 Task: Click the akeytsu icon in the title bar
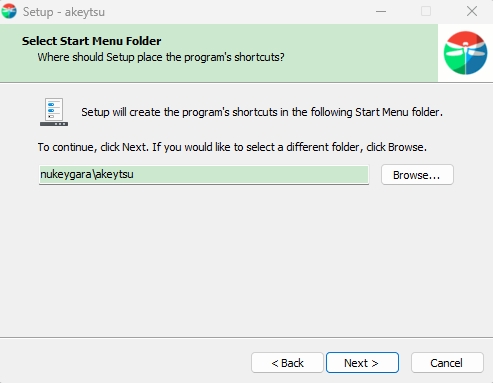coord(9,11)
